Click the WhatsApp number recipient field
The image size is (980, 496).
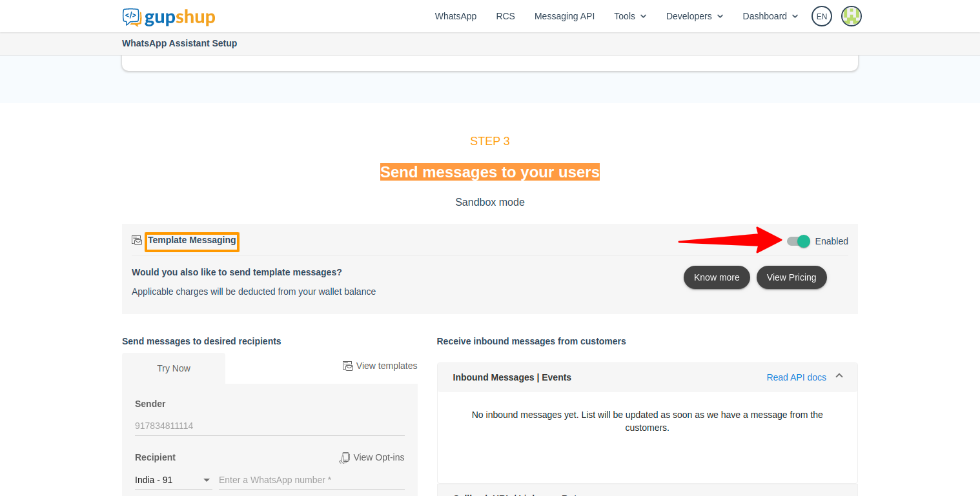(312, 480)
